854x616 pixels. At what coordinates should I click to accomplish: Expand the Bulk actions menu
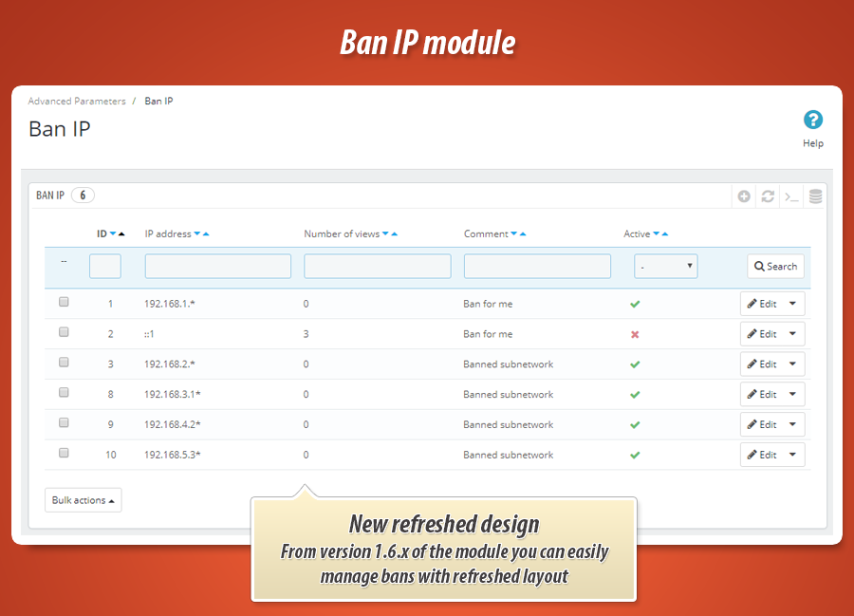pos(83,500)
